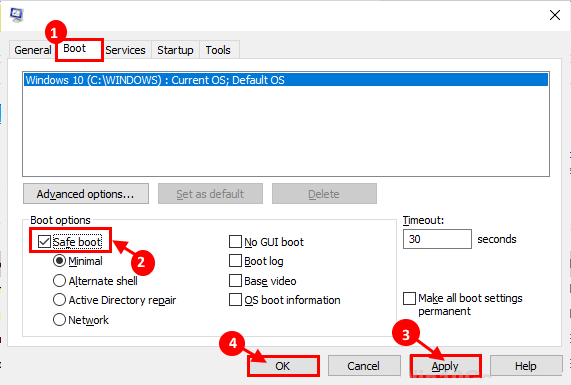
Task: Check Make all boot settings permanent
Action: point(409,298)
